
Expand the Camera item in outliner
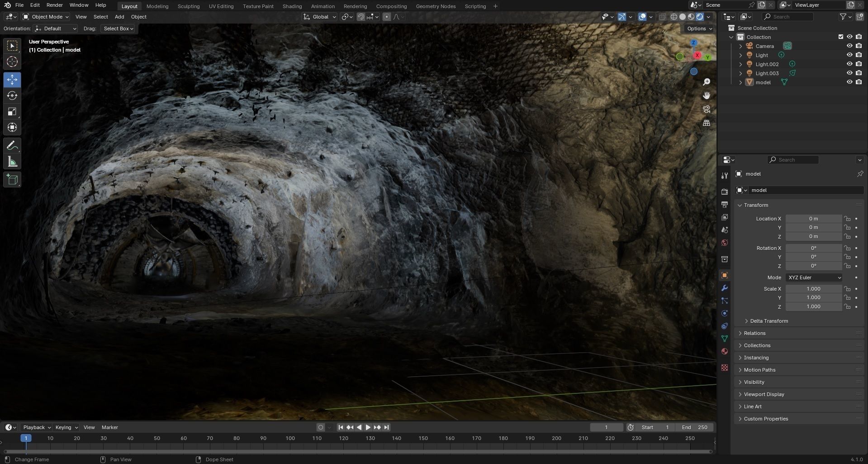point(740,46)
